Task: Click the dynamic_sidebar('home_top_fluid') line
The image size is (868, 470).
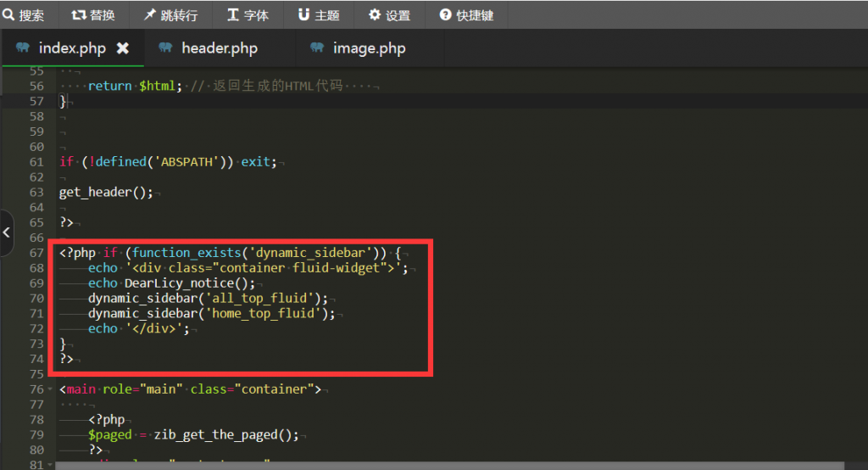Action: (x=211, y=314)
